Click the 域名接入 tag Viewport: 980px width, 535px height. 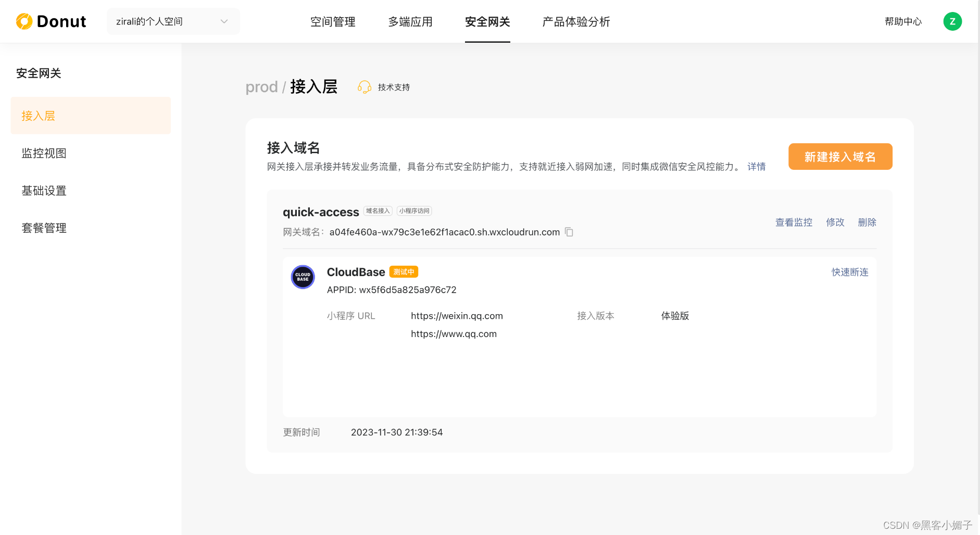(x=378, y=211)
